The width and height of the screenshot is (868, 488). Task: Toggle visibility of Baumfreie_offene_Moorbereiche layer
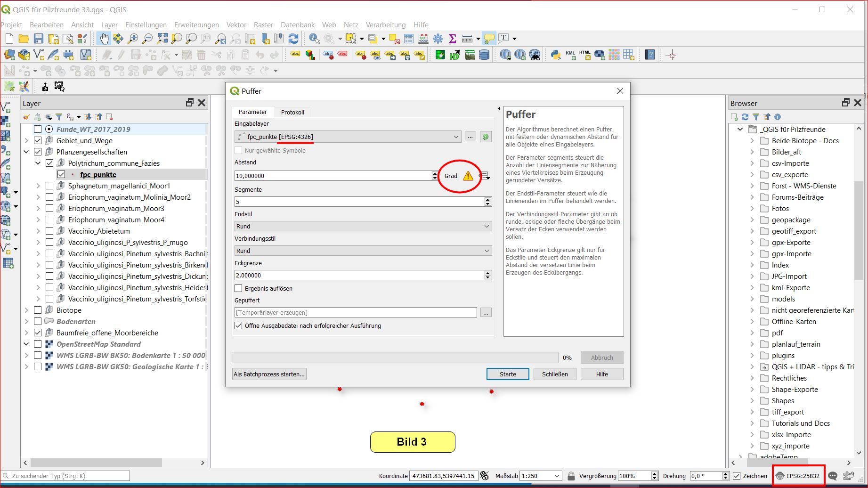[38, 333]
